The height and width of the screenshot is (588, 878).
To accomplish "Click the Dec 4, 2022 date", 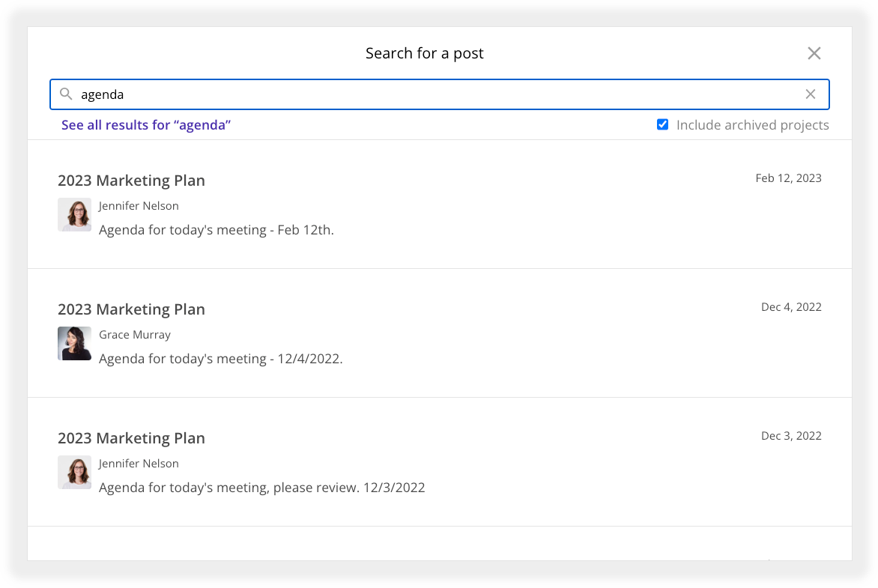I will tap(791, 307).
